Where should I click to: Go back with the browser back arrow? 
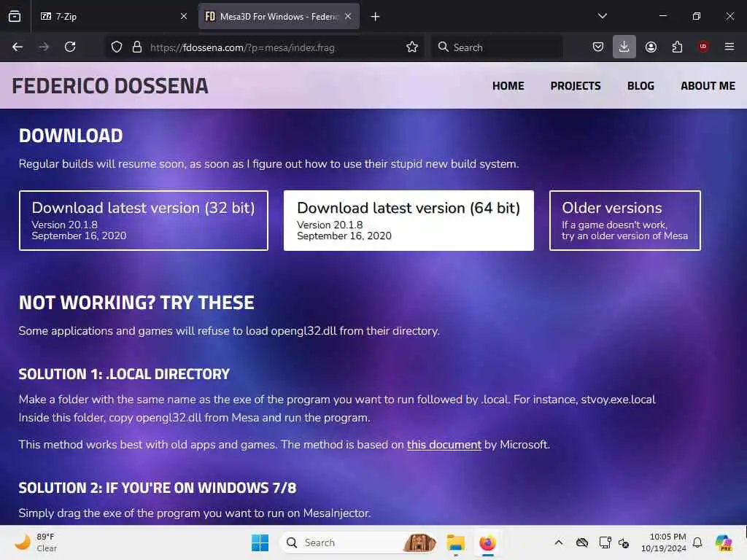18,47
